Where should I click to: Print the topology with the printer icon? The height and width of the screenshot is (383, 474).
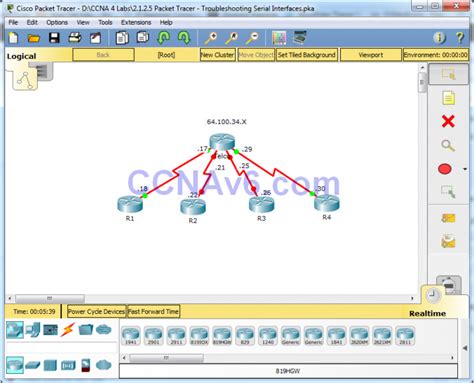pos(75,38)
